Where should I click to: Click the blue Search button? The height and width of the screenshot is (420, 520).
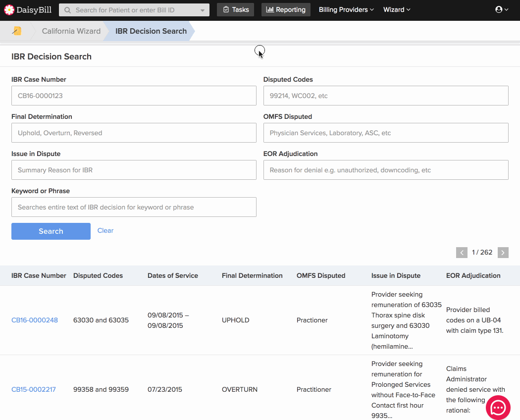(x=51, y=231)
